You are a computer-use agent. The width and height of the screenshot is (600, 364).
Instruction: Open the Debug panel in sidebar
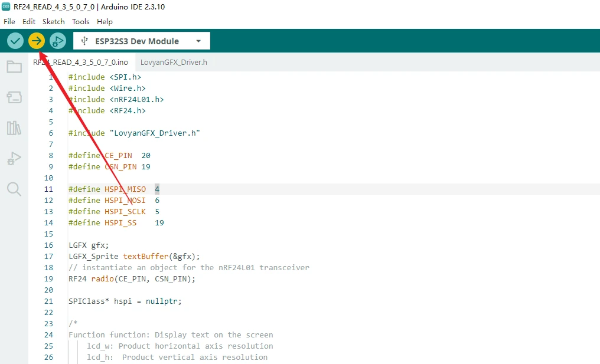[x=14, y=158]
